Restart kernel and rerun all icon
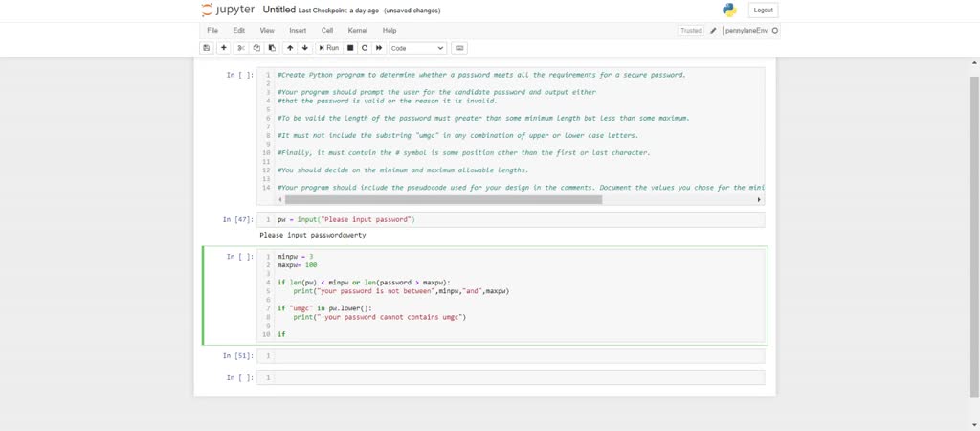 point(379,48)
